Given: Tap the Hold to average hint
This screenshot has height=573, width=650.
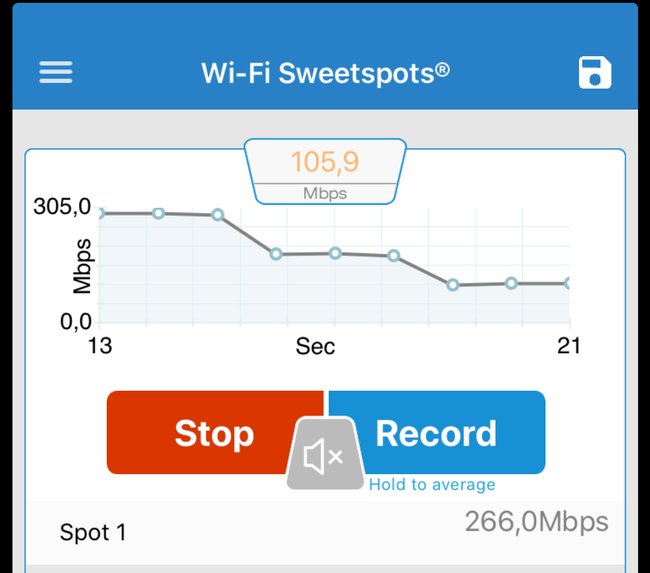Looking at the screenshot, I should tap(432, 484).
